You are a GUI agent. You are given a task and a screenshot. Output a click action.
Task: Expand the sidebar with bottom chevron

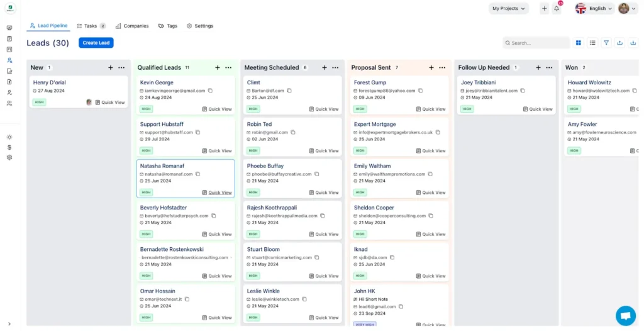9,324
